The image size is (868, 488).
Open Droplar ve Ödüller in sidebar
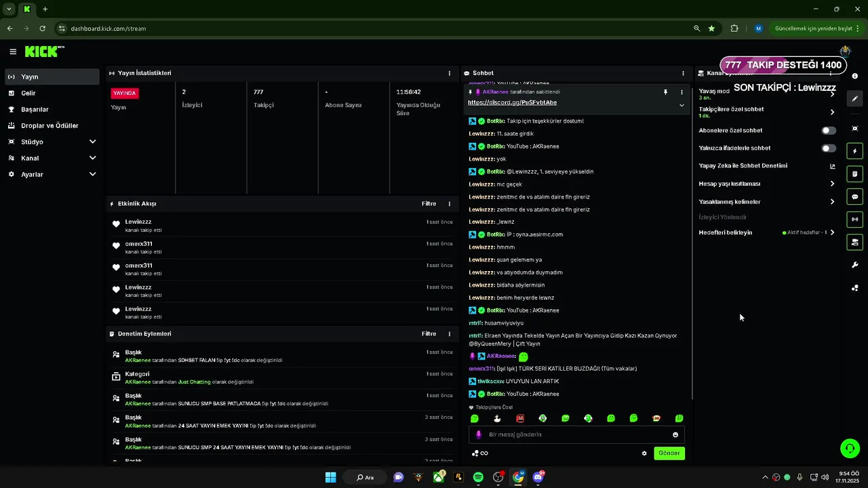[52, 125]
